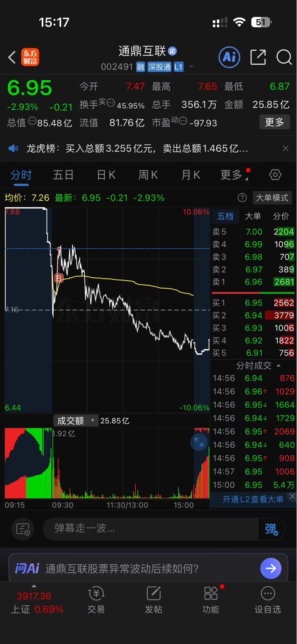Select the 分价 tab

[x=281, y=216]
